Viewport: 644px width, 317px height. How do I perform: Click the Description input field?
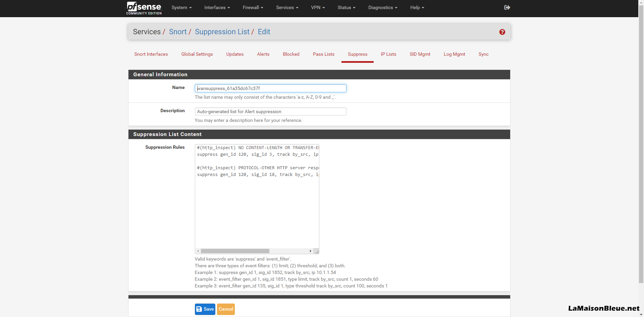pyautogui.click(x=270, y=111)
